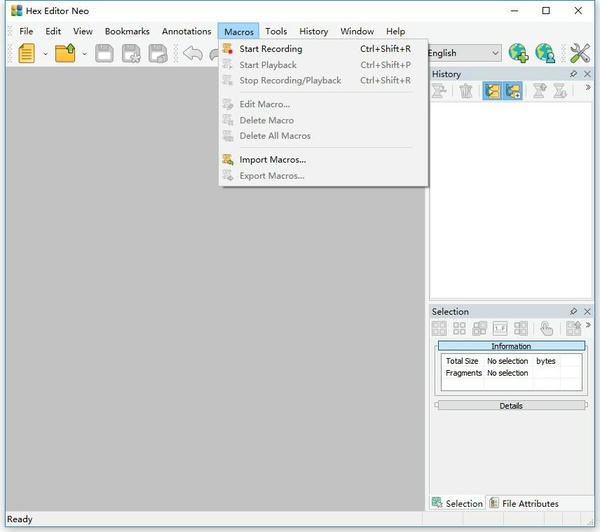Expand History toolbar overflow chevron

[588, 87]
